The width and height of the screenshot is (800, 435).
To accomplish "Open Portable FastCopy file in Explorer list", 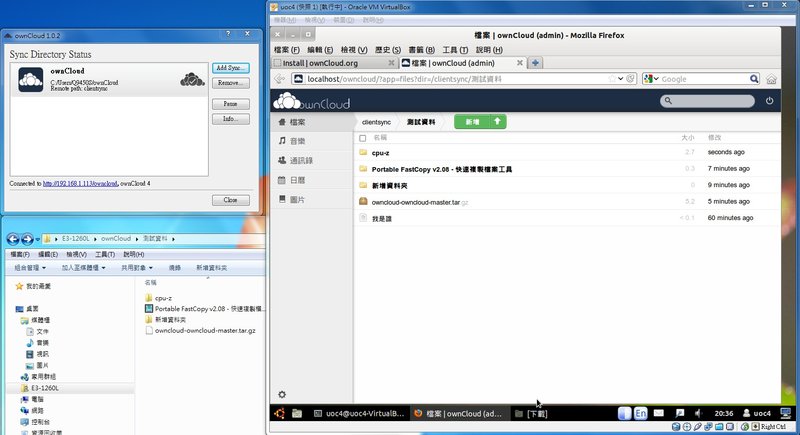I will pos(205,309).
